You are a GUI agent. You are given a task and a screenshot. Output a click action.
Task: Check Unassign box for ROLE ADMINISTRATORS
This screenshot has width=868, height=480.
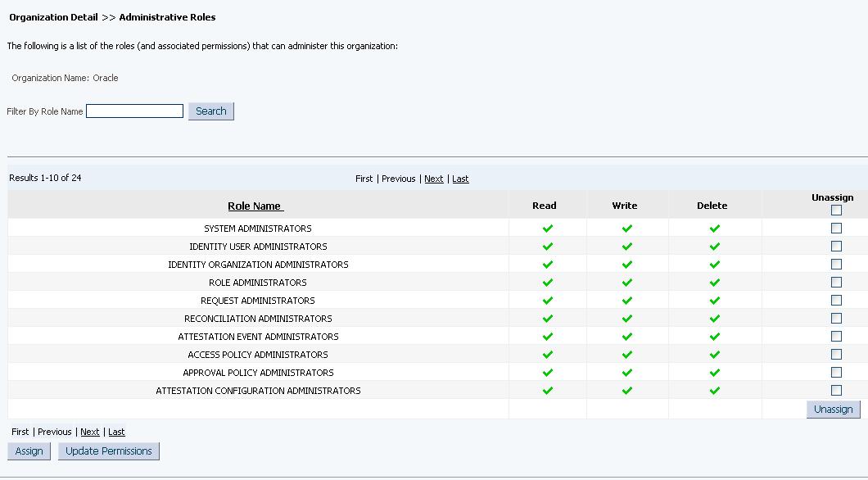coord(836,283)
